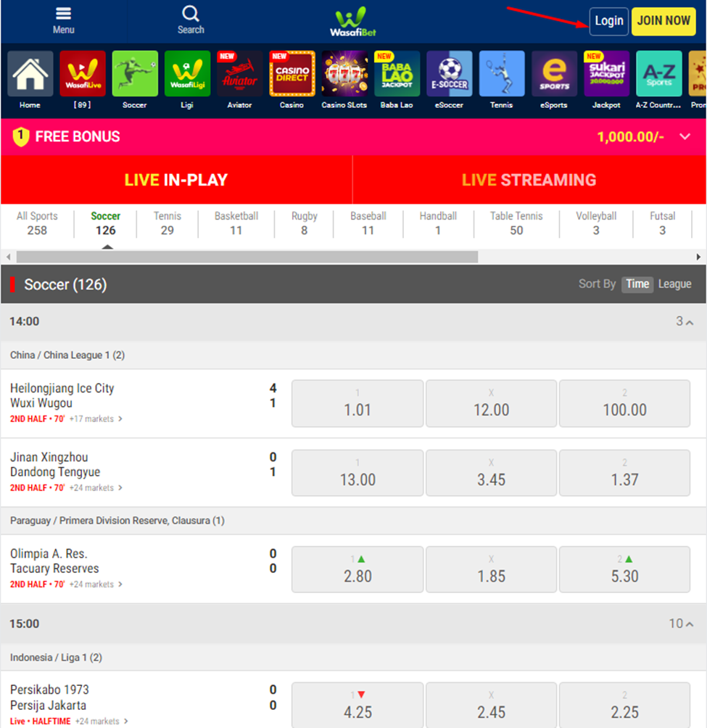Bet on Tacuary Reserves win at 5.30
707x728 pixels.
pyautogui.click(x=625, y=569)
